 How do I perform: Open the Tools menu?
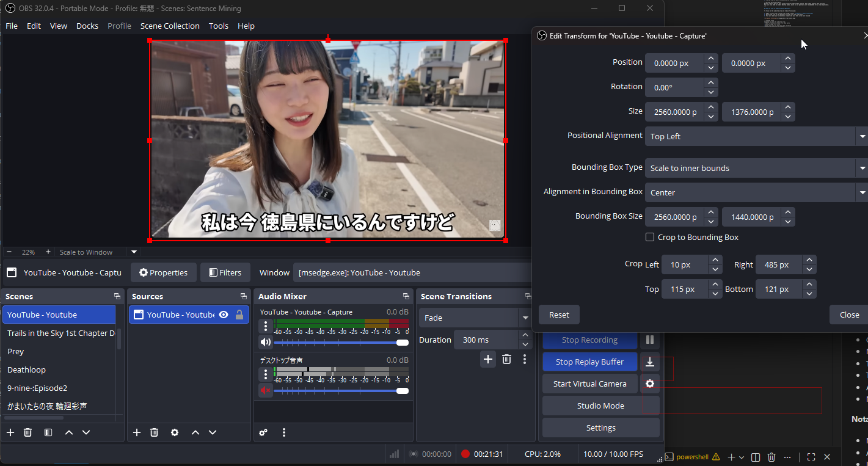pos(218,26)
